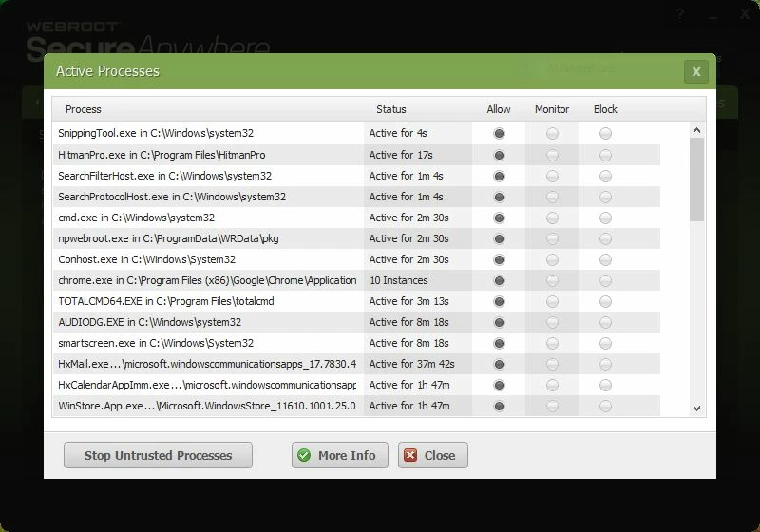The height and width of the screenshot is (532, 760).
Task: Select the SnippingTool.exe row
Action: (356, 133)
